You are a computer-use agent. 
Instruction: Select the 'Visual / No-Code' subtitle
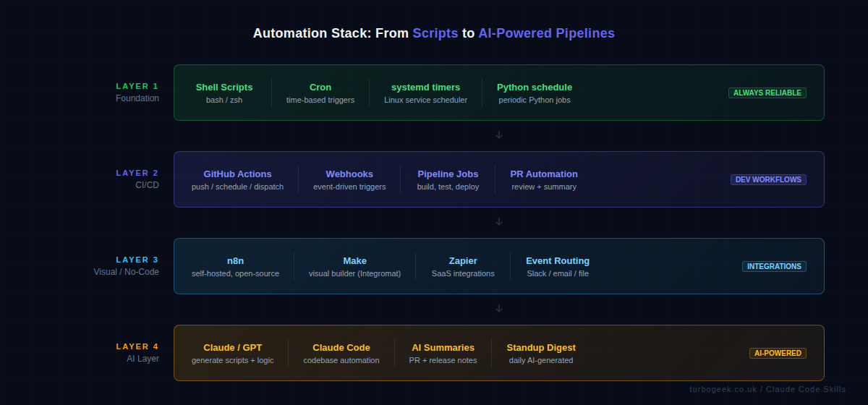tap(127, 272)
